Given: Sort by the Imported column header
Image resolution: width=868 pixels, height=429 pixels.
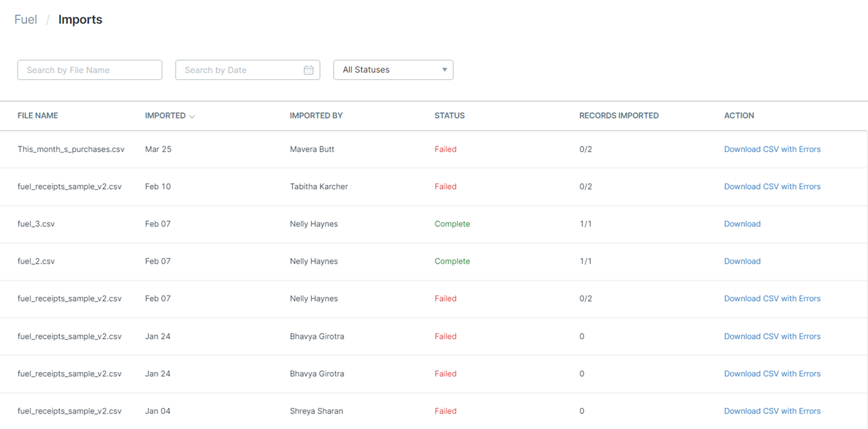Looking at the screenshot, I should 165,116.
